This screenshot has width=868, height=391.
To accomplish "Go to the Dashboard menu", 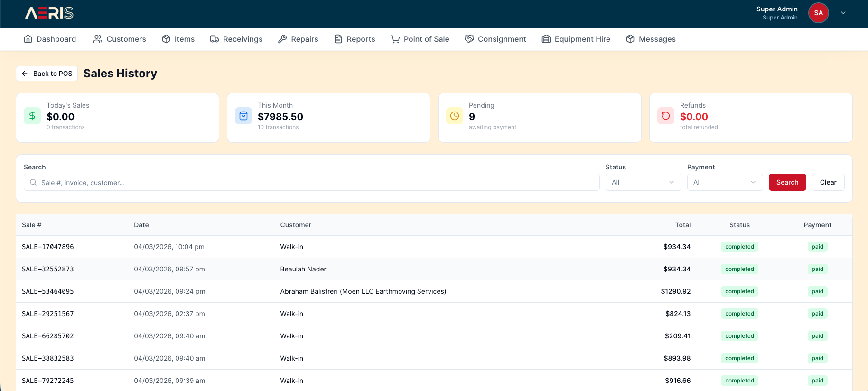I will [50, 39].
